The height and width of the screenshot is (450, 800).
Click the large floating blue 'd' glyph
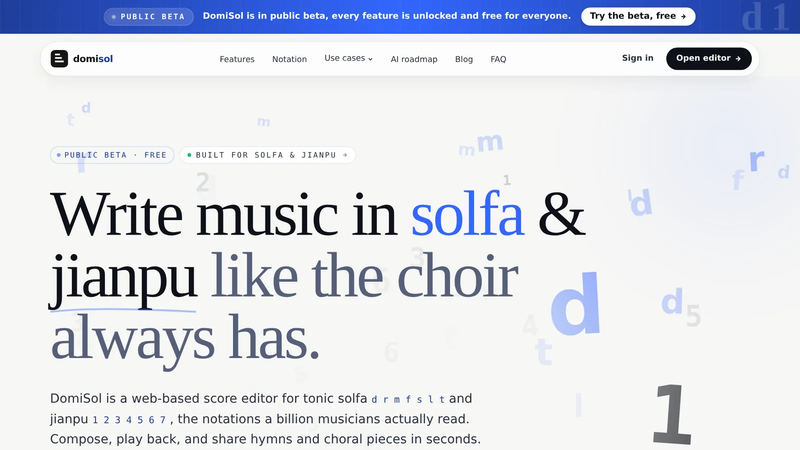click(x=576, y=304)
